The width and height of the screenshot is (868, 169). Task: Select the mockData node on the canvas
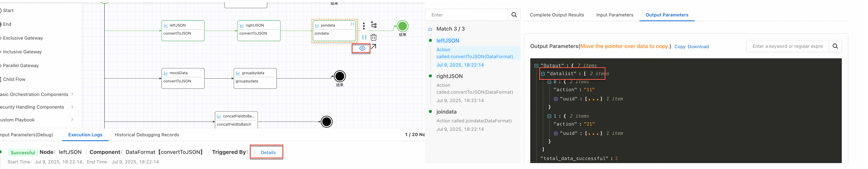coord(183,78)
